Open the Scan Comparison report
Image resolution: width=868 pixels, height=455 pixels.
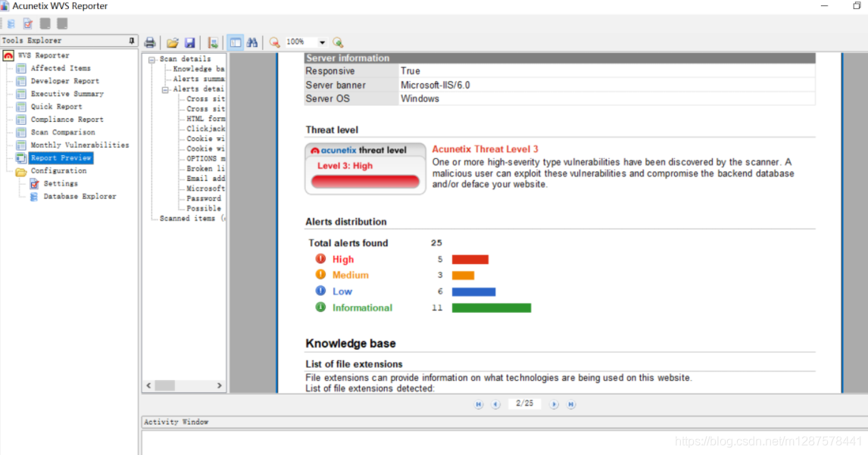(x=63, y=132)
